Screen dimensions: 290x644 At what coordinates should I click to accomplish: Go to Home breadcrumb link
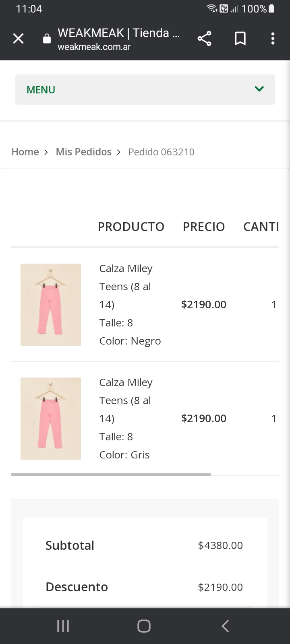tap(25, 152)
